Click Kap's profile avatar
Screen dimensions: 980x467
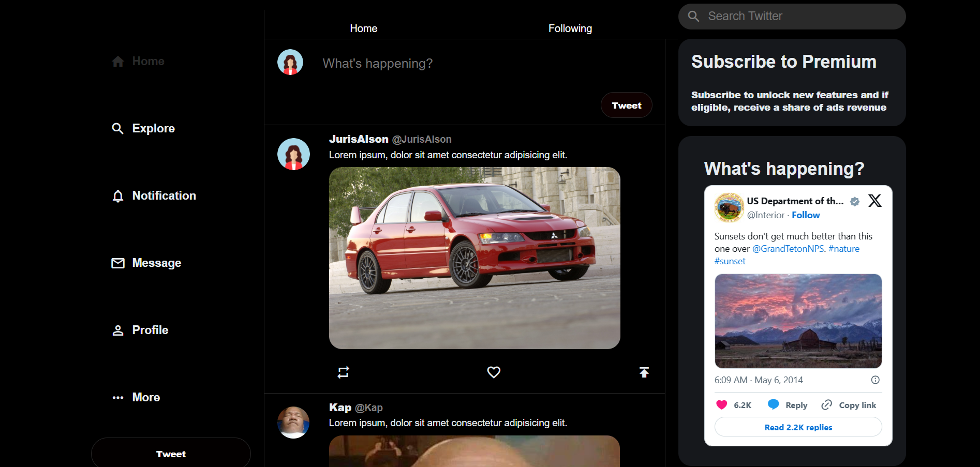(x=293, y=423)
